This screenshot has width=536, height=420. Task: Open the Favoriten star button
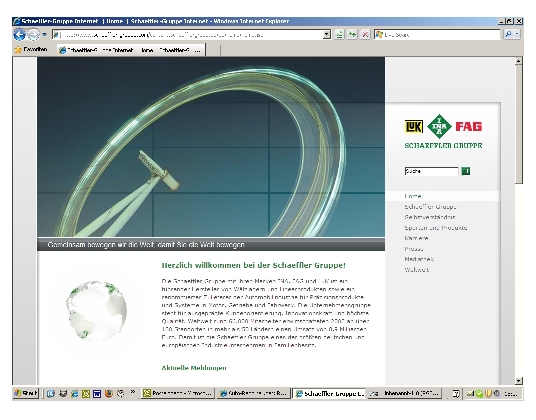pos(31,50)
